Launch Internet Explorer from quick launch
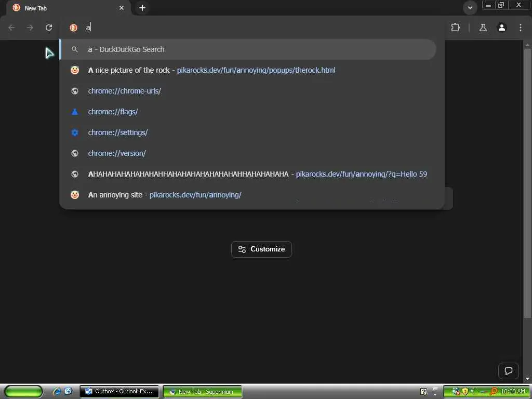Image resolution: width=532 pixels, height=399 pixels. click(x=57, y=392)
